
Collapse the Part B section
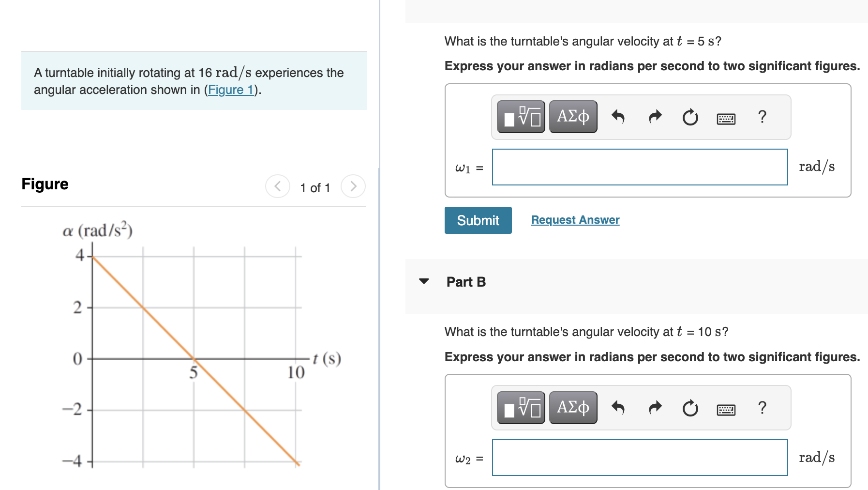coord(424,281)
